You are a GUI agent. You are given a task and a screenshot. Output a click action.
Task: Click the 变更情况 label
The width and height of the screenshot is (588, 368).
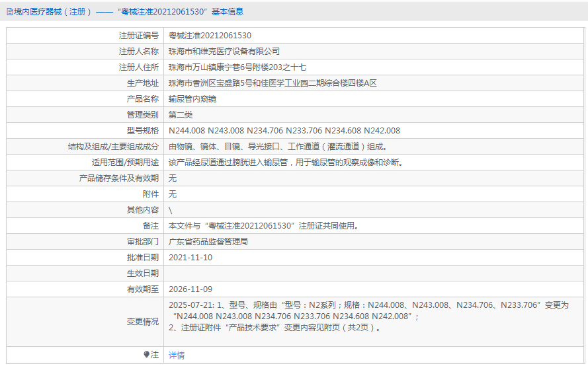click(143, 322)
